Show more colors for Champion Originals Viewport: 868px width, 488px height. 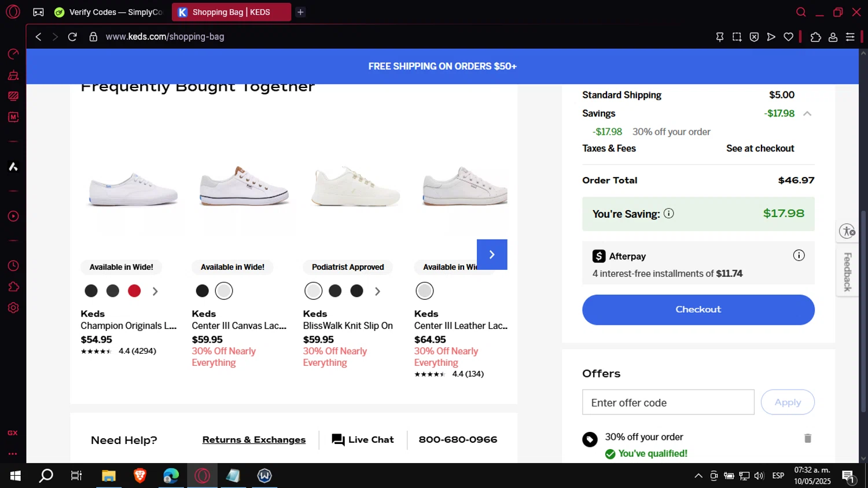coord(155,291)
